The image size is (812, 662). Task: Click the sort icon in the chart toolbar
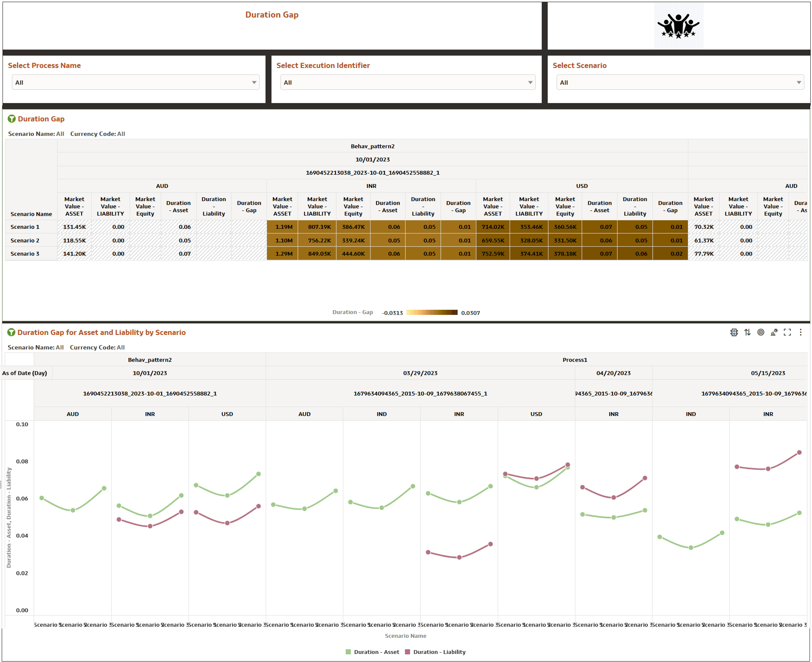747,332
